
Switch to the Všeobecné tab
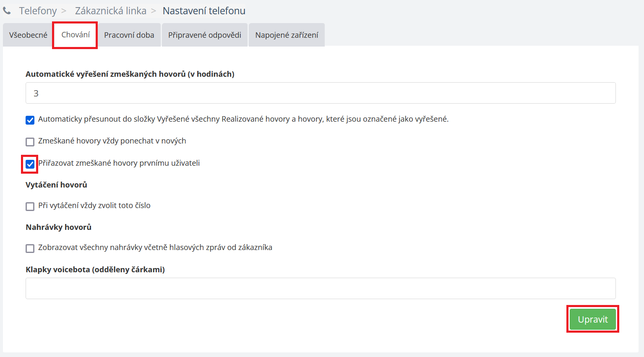28,35
